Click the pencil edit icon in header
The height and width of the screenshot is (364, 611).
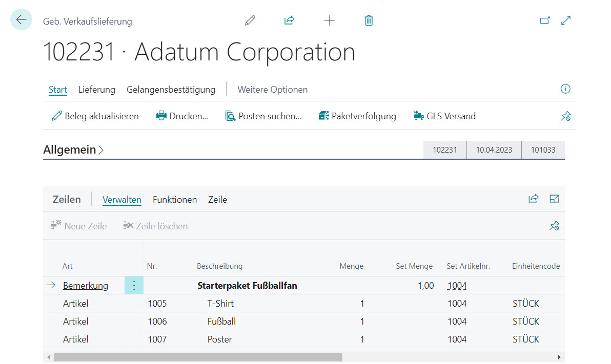point(250,20)
